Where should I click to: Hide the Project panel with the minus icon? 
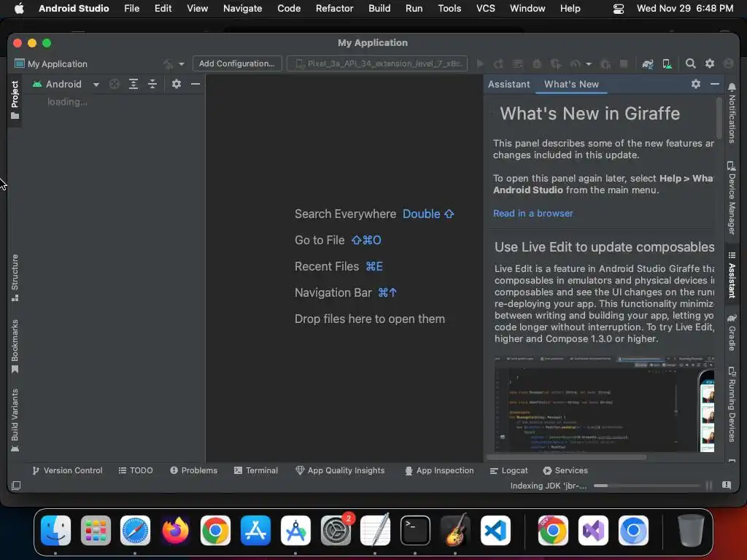tap(196, 84)
